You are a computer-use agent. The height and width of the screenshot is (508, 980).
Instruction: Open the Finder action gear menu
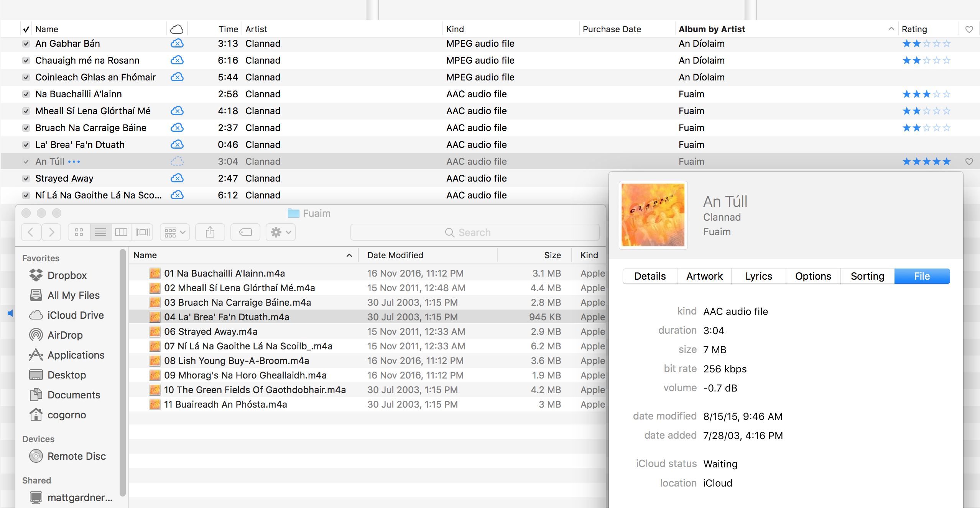coord(280,232)
